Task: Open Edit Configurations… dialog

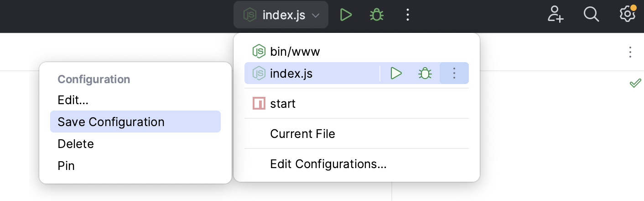Action: pyautogui.click(x=328, y=164)
